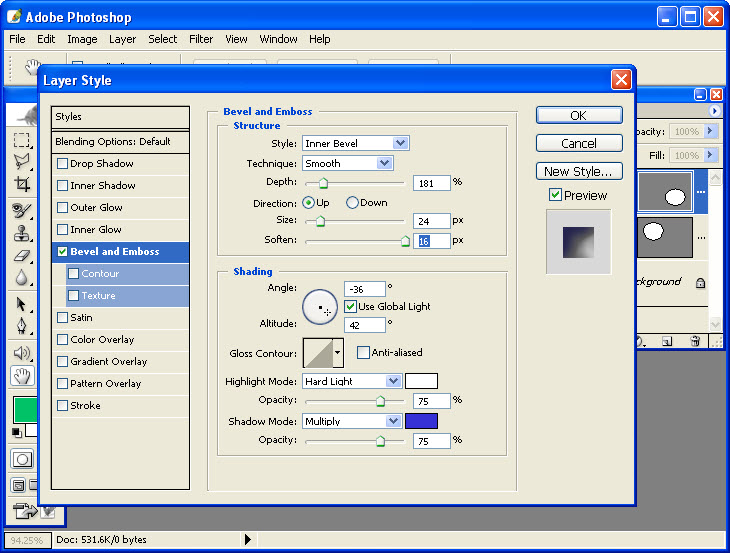Viewport: 730px width, 553px height.
Task: Enable the Drop Shadow checkbox
Action: 63,164
